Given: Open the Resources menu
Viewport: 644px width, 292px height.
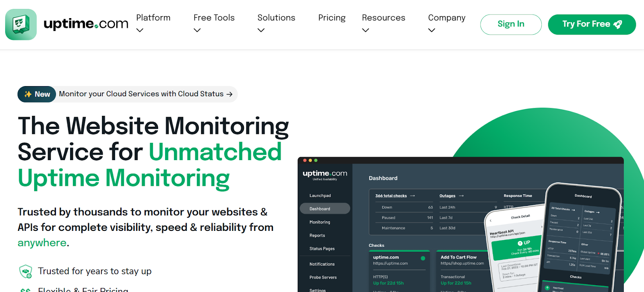Looking at the screenshot, I should point(384,18).
